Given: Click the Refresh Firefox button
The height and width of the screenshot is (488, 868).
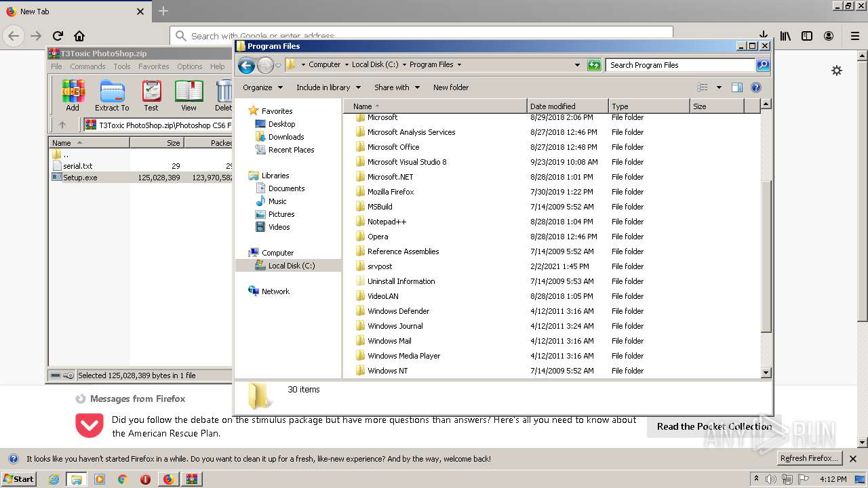Looking at the screenshot, I should (808, 459).
